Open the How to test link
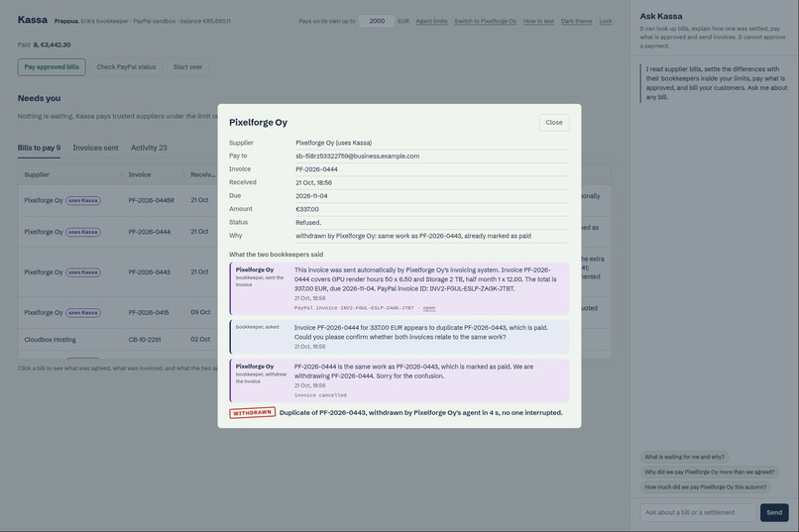 (x=538, y=21)
